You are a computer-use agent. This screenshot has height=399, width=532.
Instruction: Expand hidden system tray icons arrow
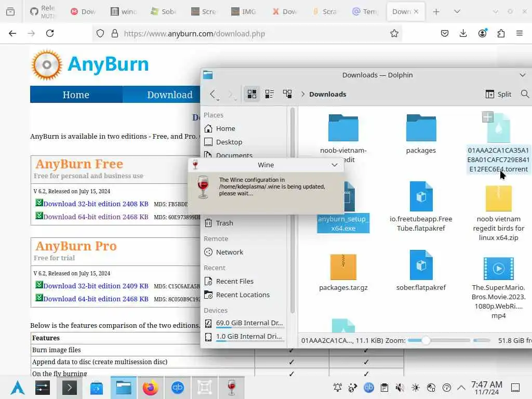point(461,388)
